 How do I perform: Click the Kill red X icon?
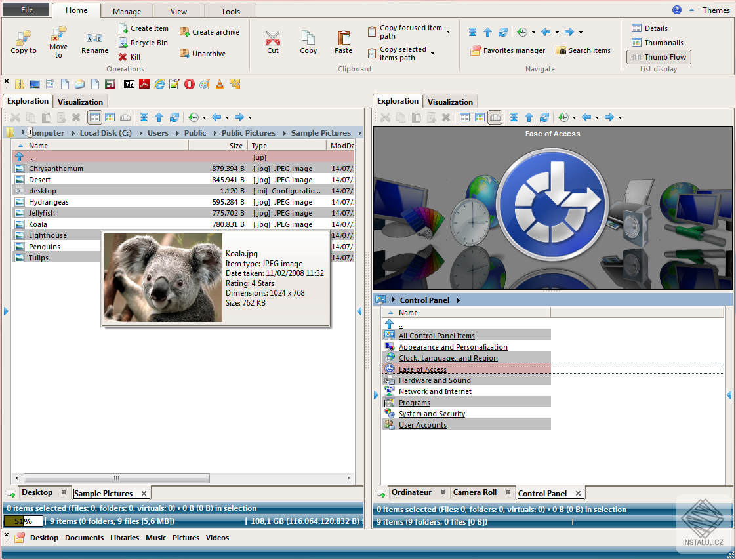point(123,57)
